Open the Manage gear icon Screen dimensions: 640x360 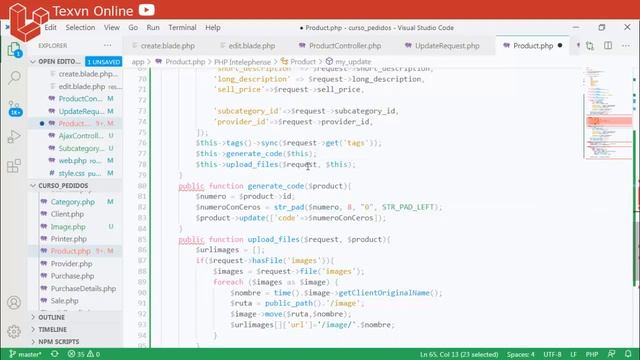tap(14, 331)
